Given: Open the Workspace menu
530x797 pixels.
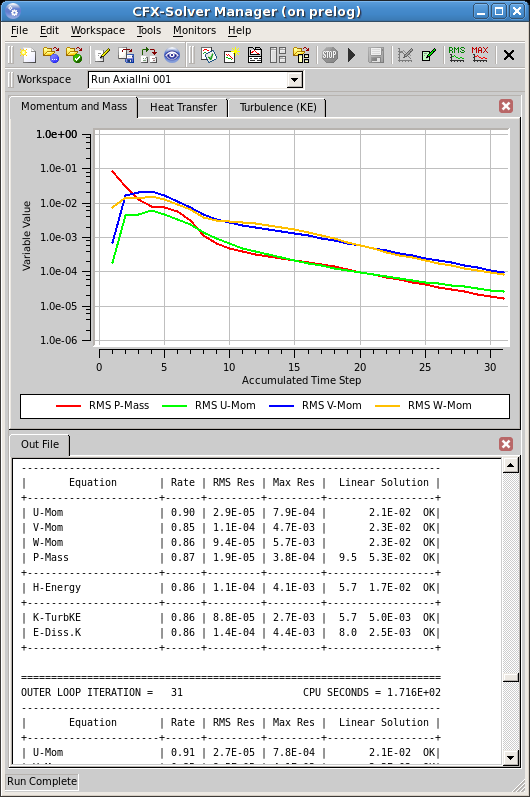Looking at the screenshot, I should tap(98, 30).
